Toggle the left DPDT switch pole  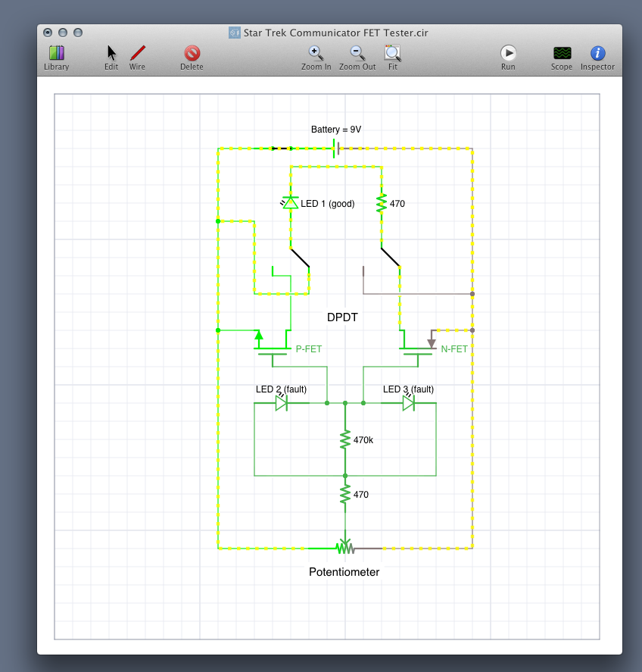click(300, 258)
